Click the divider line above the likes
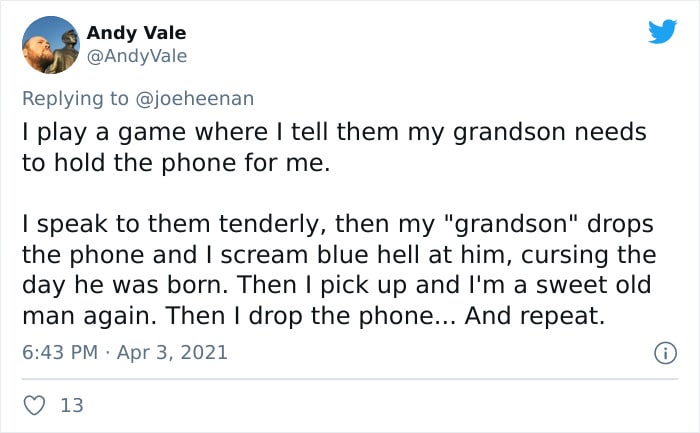This screenshot has width=700, height=433. (x=350, y=379)
